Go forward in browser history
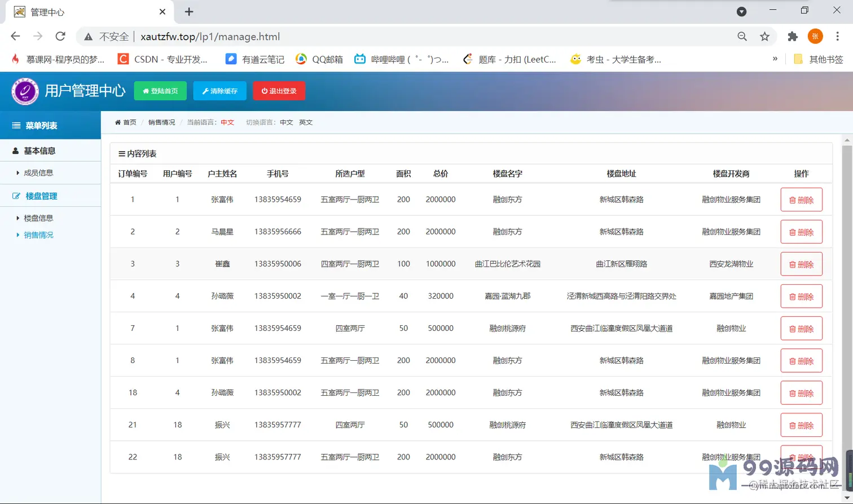 [x=38, y=37]
